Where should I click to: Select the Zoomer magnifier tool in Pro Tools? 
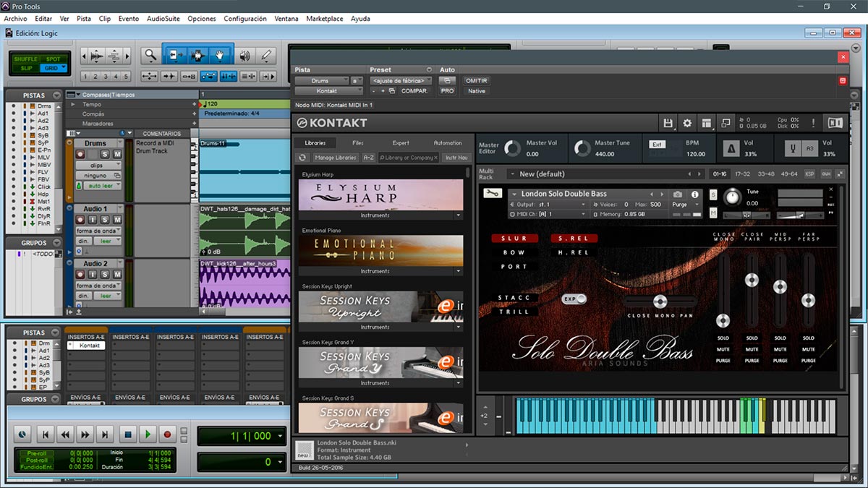[x=150, y=55]
